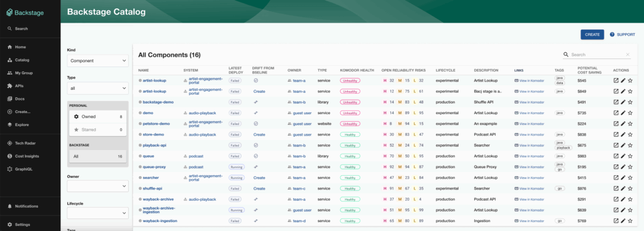Open external view for wayback-ingestion row

616,221
